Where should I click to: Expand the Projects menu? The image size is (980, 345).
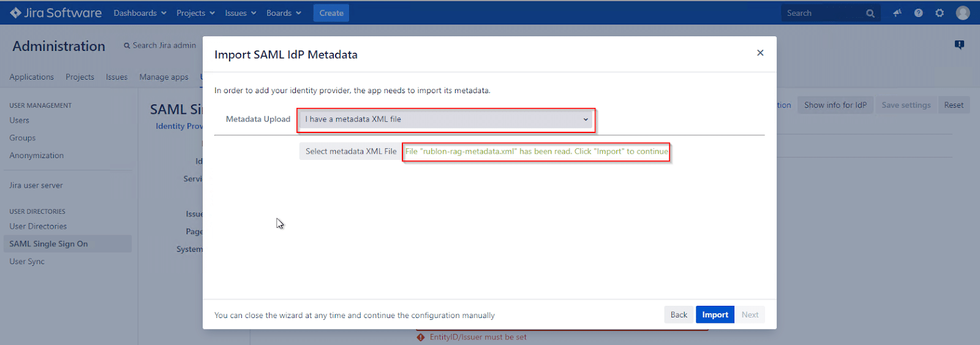195,13
